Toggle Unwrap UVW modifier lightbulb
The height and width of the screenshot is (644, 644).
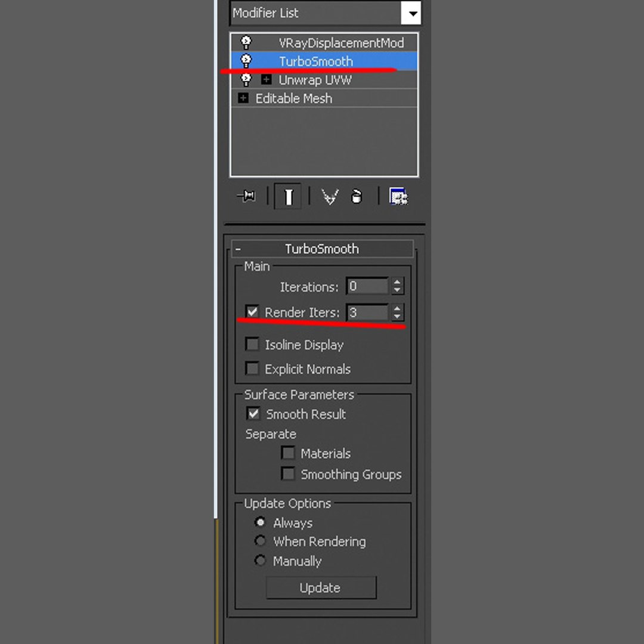(246, 79)
